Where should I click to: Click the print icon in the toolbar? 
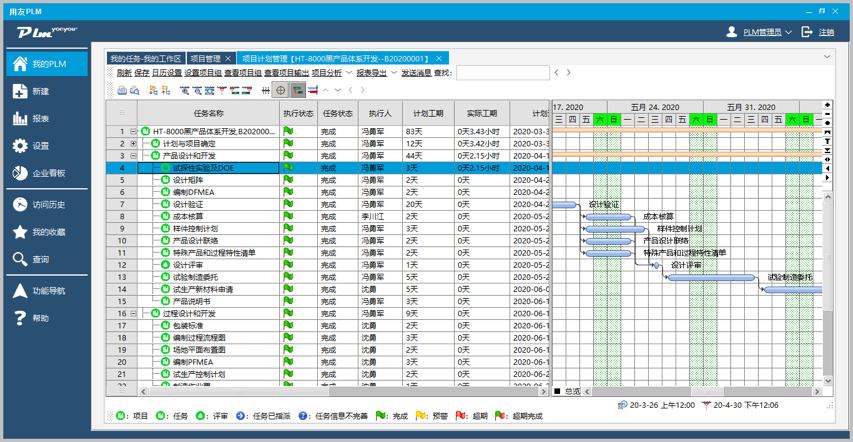pos(122,91)
